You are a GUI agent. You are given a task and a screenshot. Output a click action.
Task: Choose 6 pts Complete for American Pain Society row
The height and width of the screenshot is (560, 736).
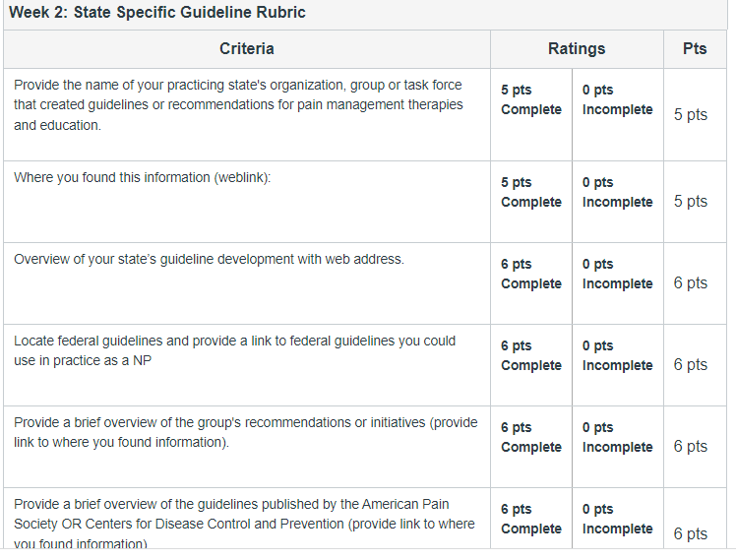point(531,519)
